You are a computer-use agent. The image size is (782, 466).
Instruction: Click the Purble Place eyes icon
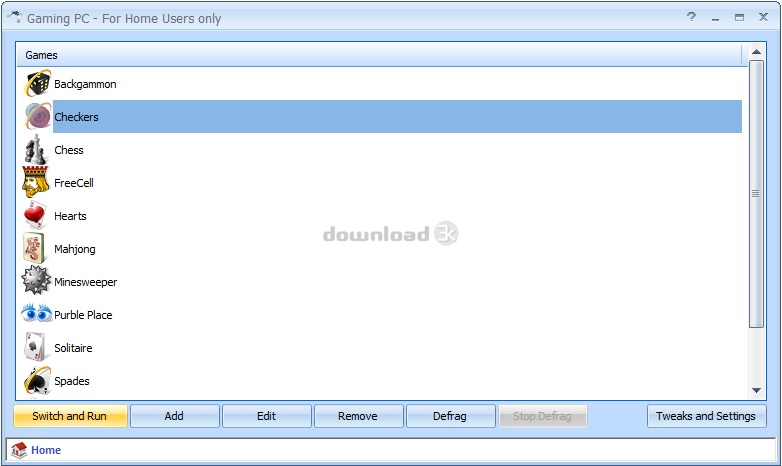36,314
